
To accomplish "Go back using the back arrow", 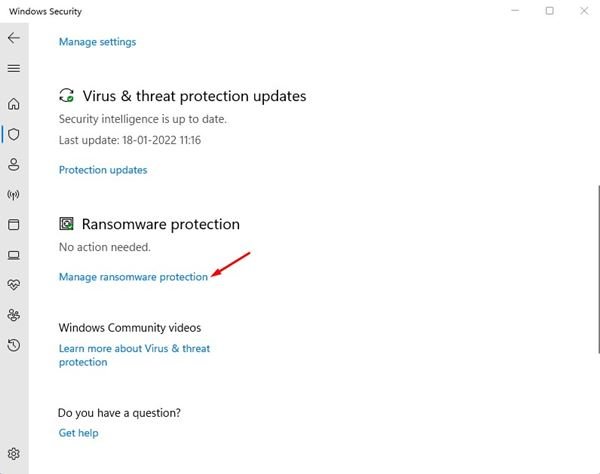I will tap(14, 37).
